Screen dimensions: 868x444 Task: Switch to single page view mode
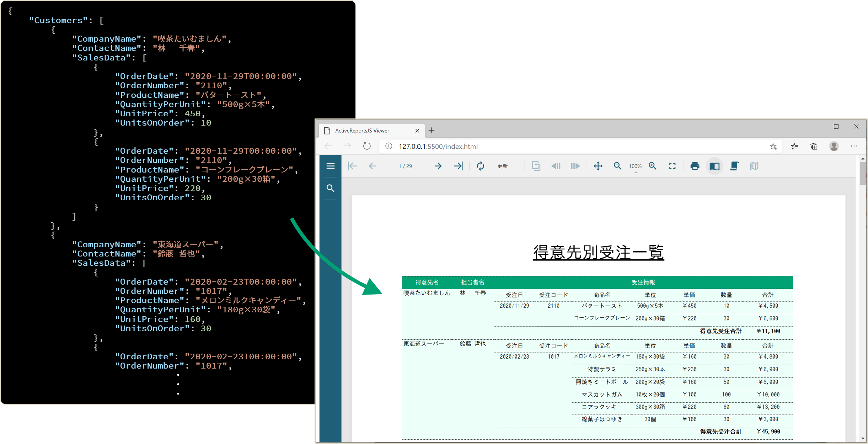pos(714,166)
